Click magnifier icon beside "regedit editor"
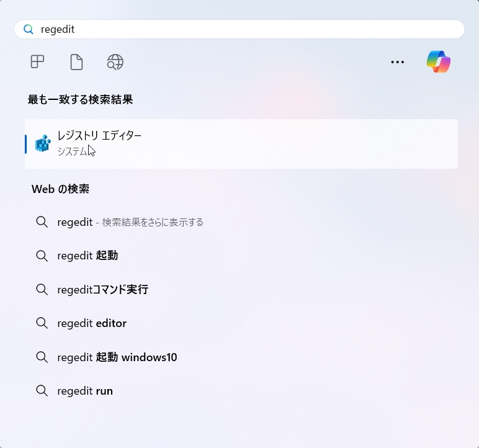This screenshot has width=479, height=448. 42,323
